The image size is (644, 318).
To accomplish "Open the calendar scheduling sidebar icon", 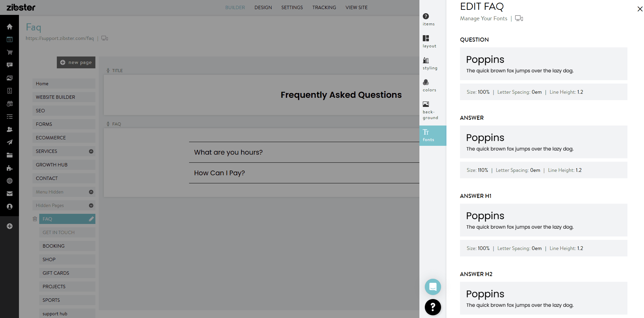I will tap(9, 104).
